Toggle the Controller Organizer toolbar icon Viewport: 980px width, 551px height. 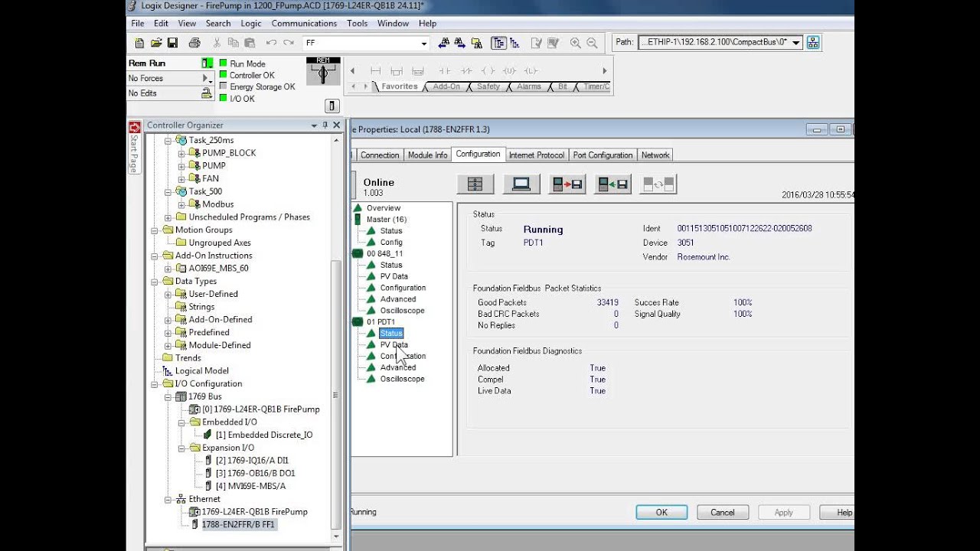(498, 43)
